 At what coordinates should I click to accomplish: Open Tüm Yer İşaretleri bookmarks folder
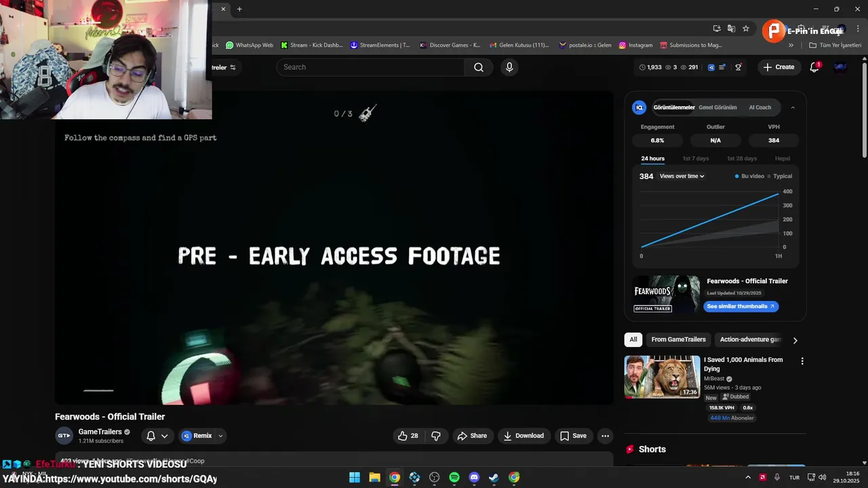point(835,45)
